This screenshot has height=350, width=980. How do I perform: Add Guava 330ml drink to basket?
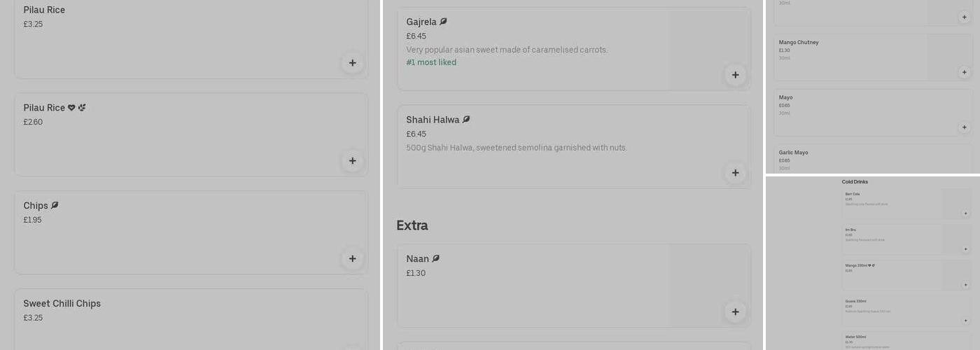coord(965,321)
